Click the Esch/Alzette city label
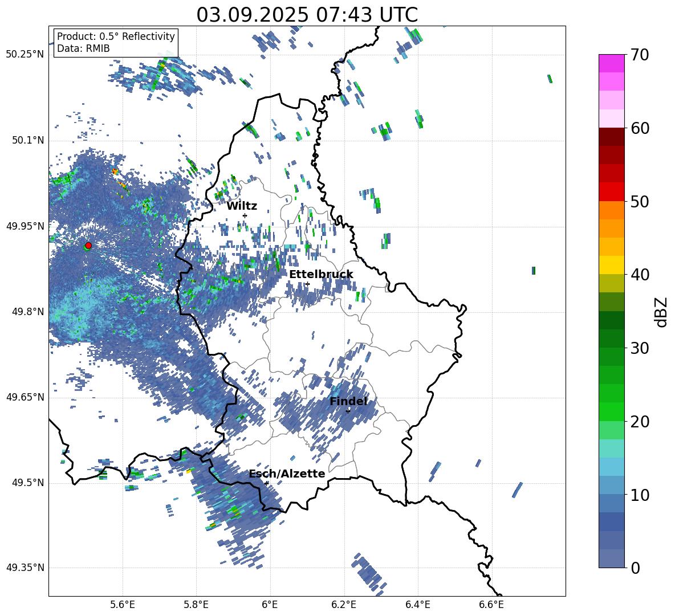 287,474
